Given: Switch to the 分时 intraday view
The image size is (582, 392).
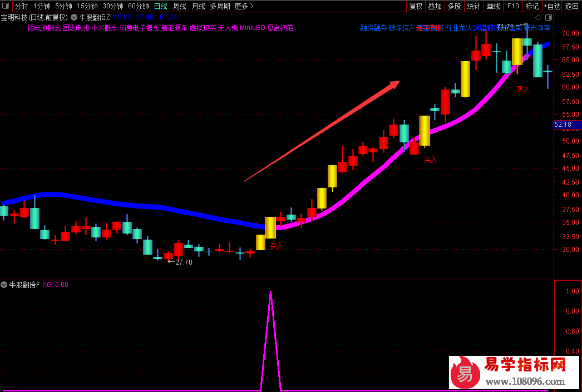Looking at the screenshot, I should coord(21,6).
